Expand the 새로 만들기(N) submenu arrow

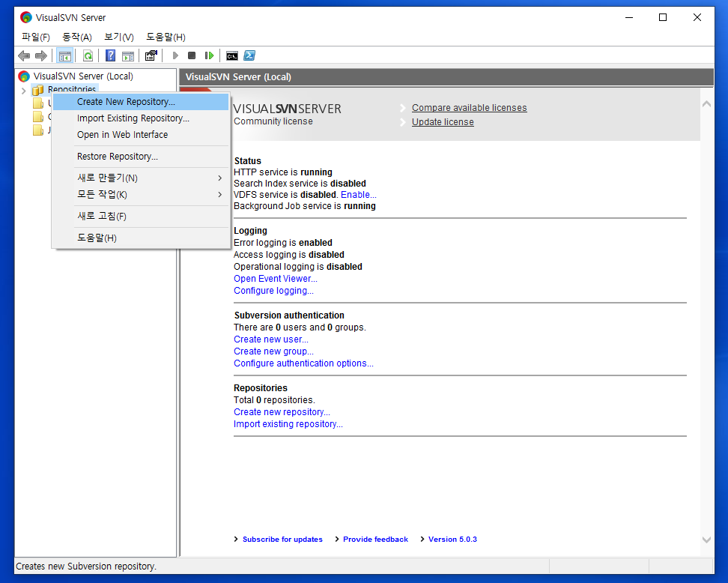click(220, 178)
